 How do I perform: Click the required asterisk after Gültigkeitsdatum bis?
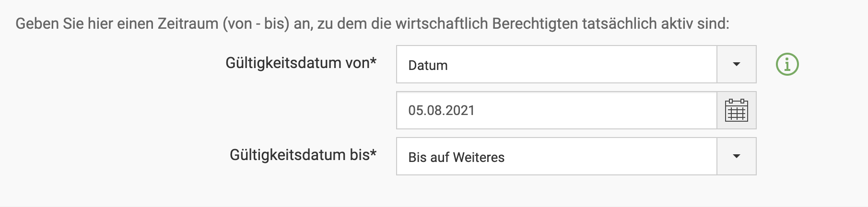tap(374, 153)
